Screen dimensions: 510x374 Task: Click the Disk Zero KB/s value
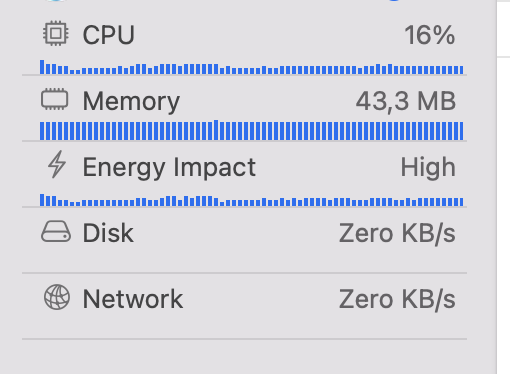(x=397, y=233)
